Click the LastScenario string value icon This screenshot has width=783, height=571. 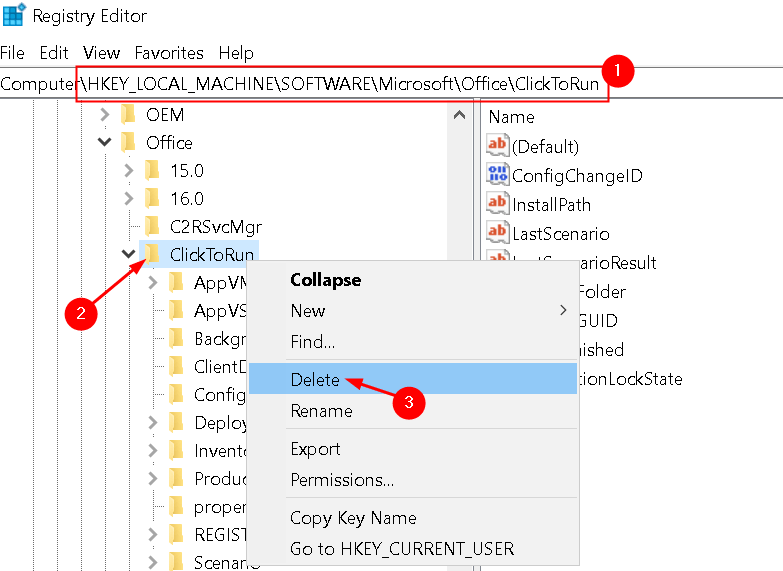(x=497, y=232)
